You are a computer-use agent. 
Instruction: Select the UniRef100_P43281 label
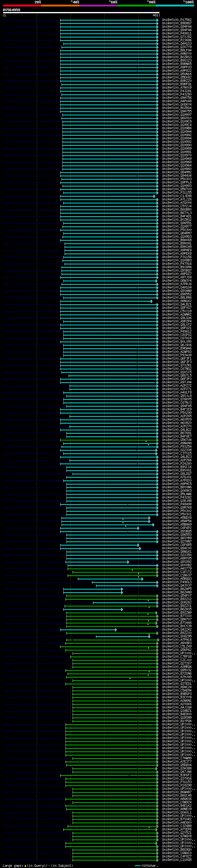coord(176,91)
